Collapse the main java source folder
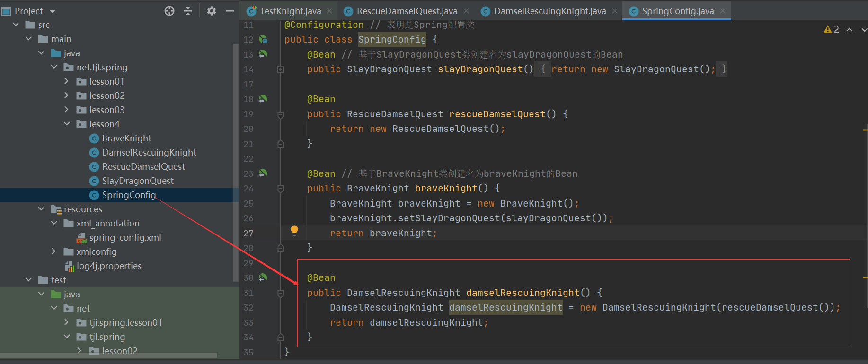This screenshot has height=364, width=868. coord(42,53)
